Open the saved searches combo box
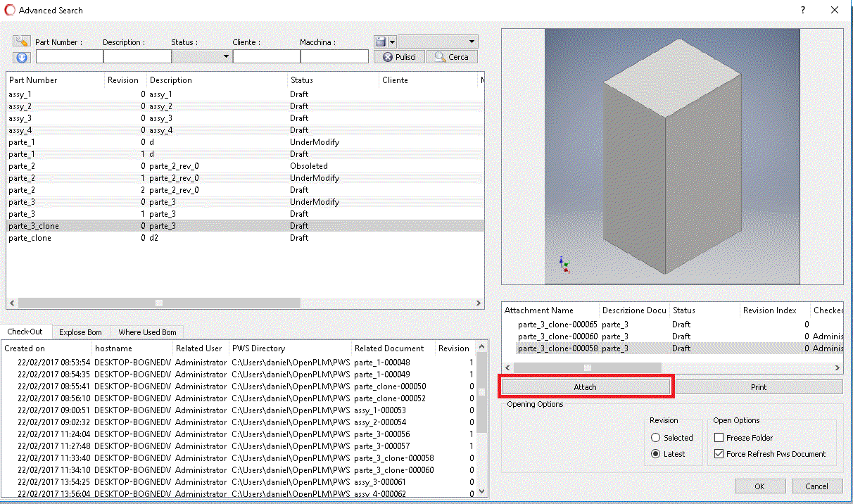 (437, 41)
